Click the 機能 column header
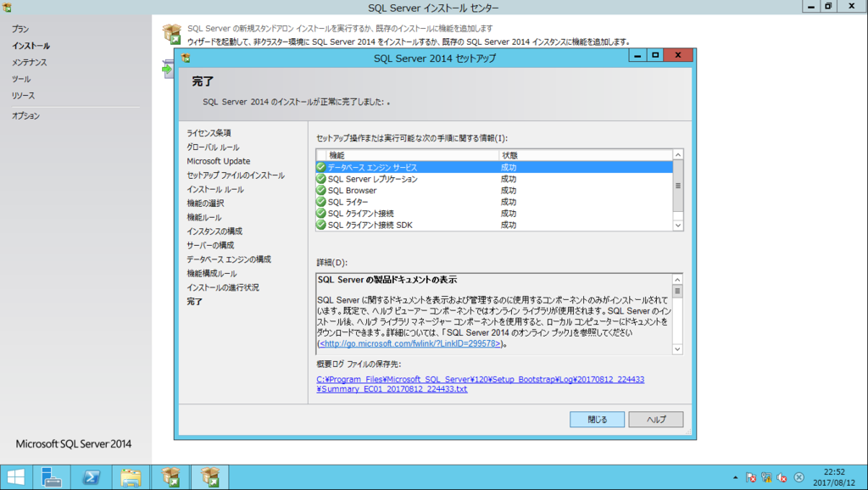 413,155
